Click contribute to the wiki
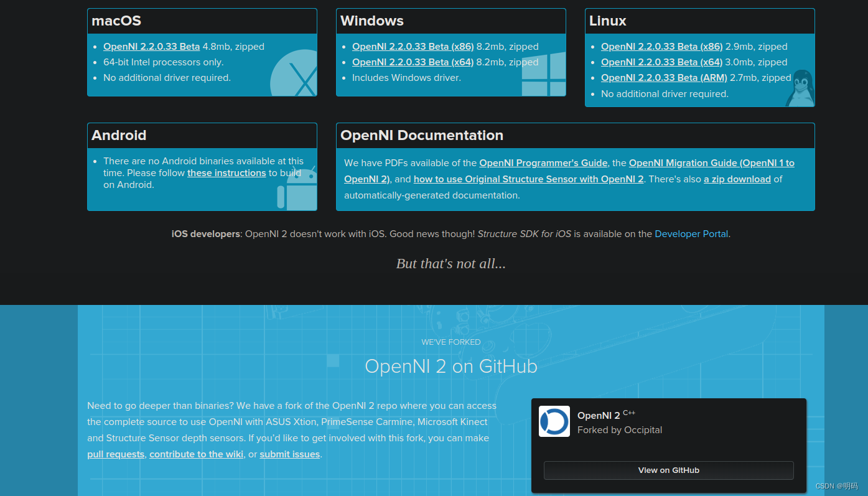This screenshot has height=496, width=868. coord(195,454)
